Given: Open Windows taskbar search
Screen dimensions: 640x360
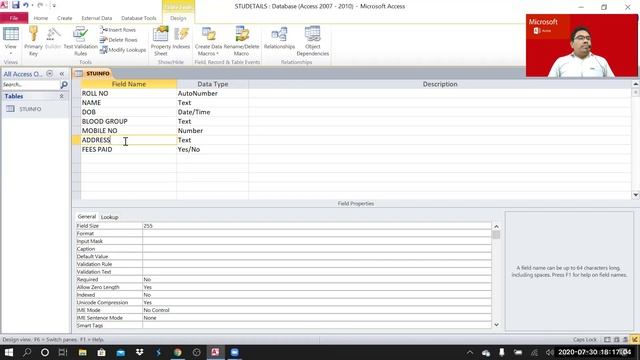Looking at the screenshot, I should click(x=27, y=352).
